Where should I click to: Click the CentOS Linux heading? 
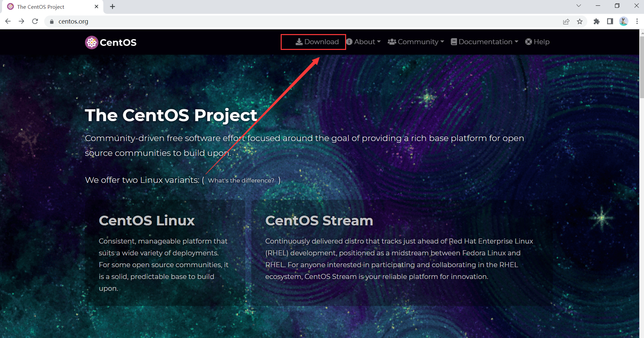click(147, 221)
